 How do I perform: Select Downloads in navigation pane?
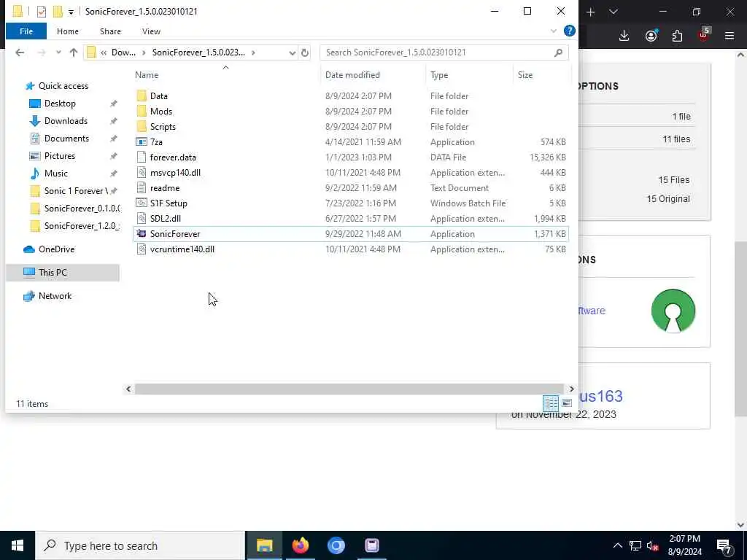coord(66,121)
